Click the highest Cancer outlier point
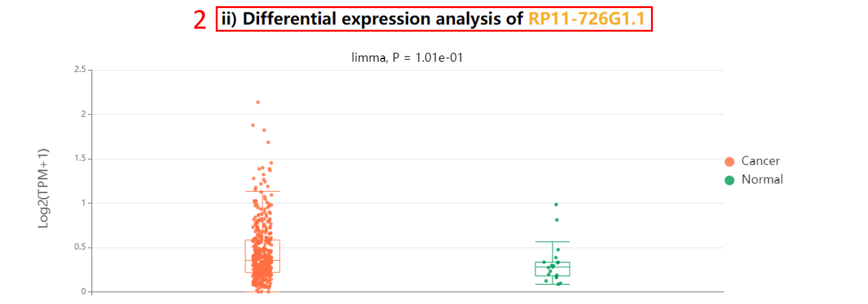868x304 pixels. (258, 102)
